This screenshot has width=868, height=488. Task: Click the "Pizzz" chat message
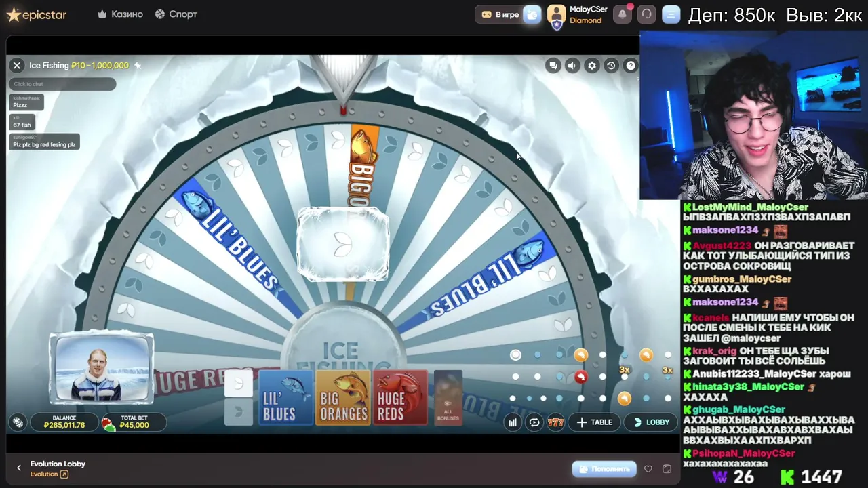click(26, 102)
